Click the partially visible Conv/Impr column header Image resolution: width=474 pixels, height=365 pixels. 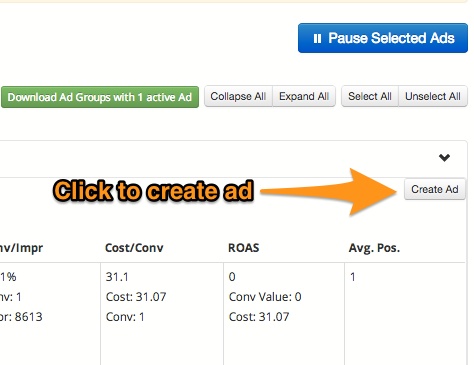pyautogui.click(x=21, y=248)
